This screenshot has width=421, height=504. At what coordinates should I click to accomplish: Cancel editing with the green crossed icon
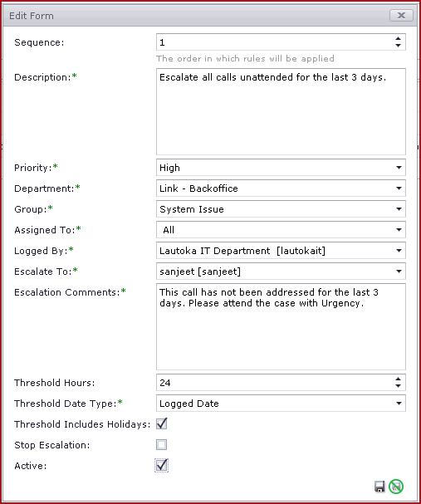396,487
